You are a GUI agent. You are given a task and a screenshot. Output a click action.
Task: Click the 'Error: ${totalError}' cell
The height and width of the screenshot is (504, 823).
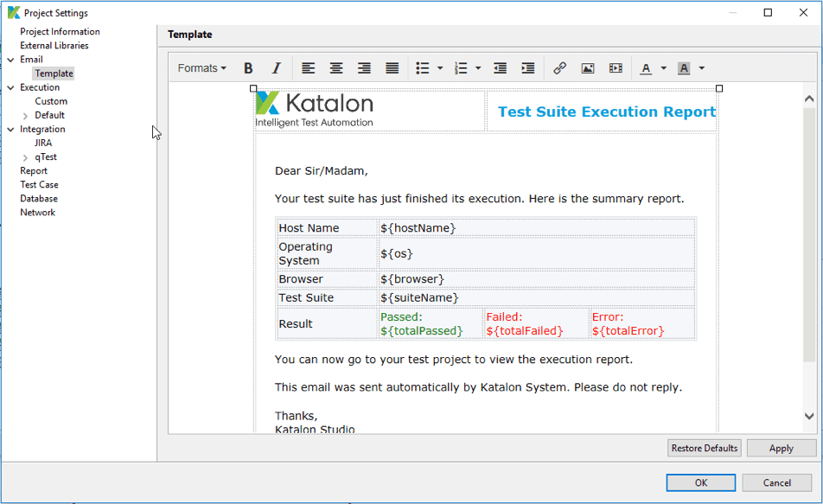pyautogui.click(x=642, y=324)
